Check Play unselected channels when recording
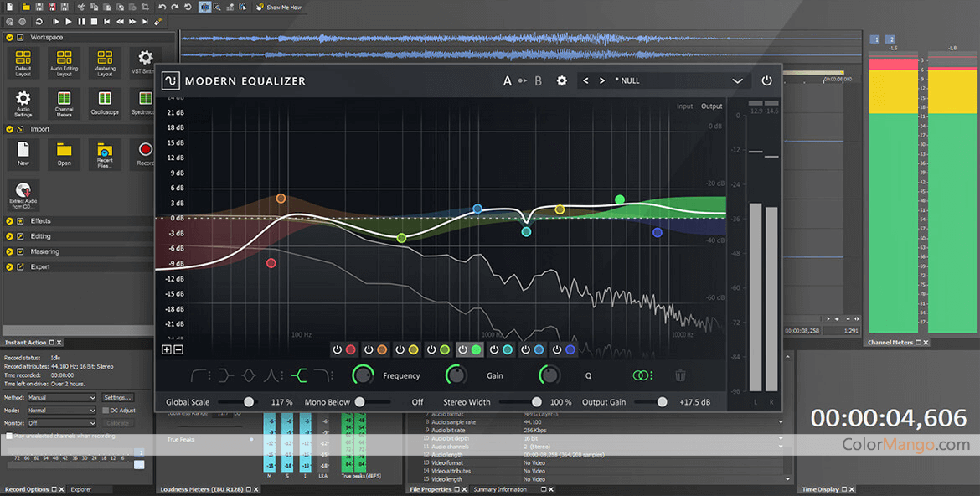Viewport: 980px width, 496px height. (8, 436)
